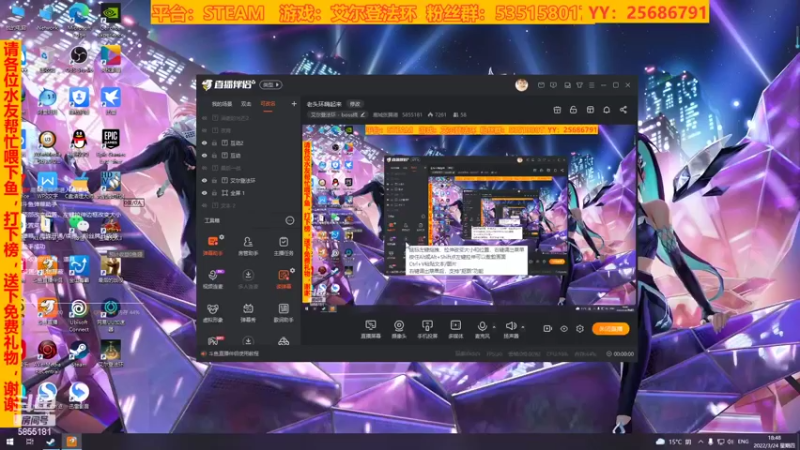Click the preview eye icon in bottom bar
This screenshot has height=450, width=800.
564,329
